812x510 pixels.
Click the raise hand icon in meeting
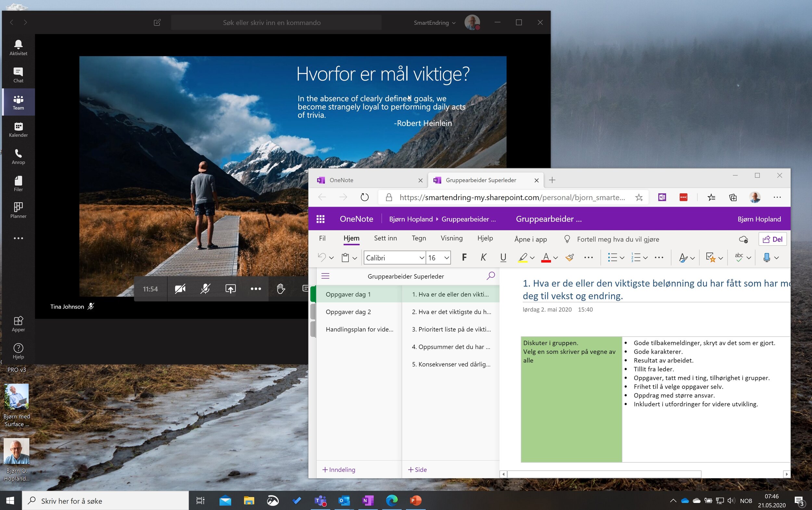pyautogui.click(x=281, y=289)
